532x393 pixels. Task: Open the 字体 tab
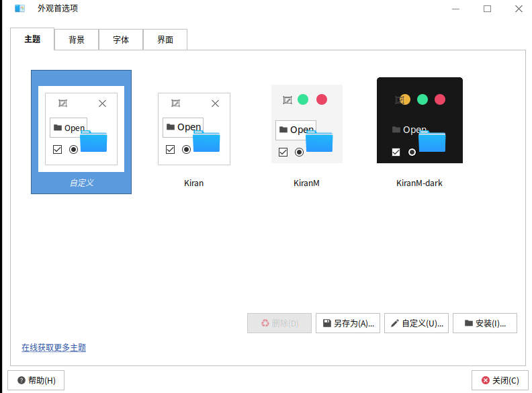121,40
